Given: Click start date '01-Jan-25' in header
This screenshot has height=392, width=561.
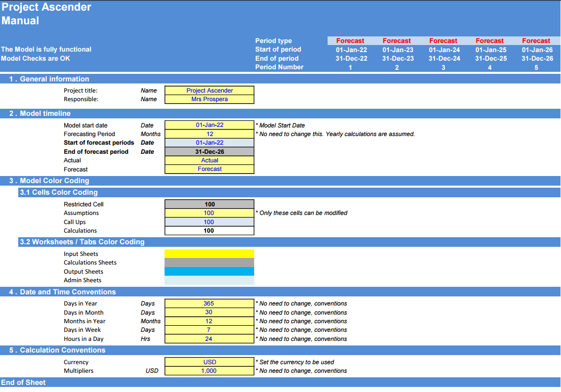Looking at the screenshot, I should pyautogui.click(x=491, y=50).
